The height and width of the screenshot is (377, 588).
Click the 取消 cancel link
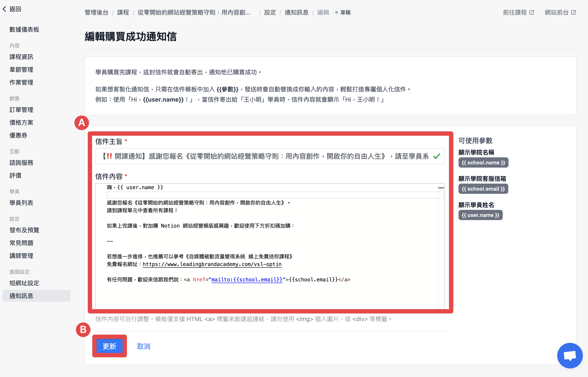click(x=144, y=346)
